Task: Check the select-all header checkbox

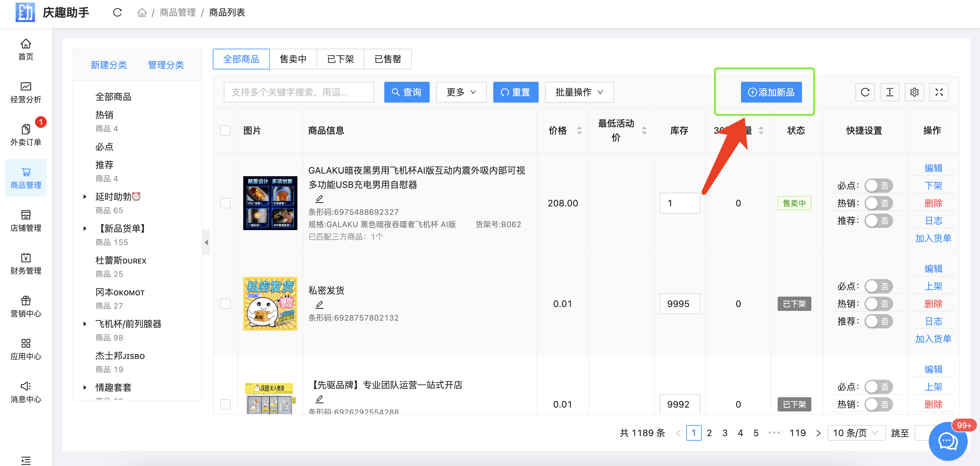Action: coord(225,130)
